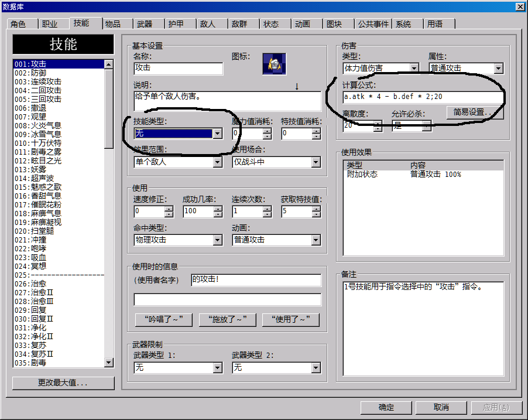Click the 说明 description text box
This screenshot has height=420, width=528.
(x=228, y=101)
